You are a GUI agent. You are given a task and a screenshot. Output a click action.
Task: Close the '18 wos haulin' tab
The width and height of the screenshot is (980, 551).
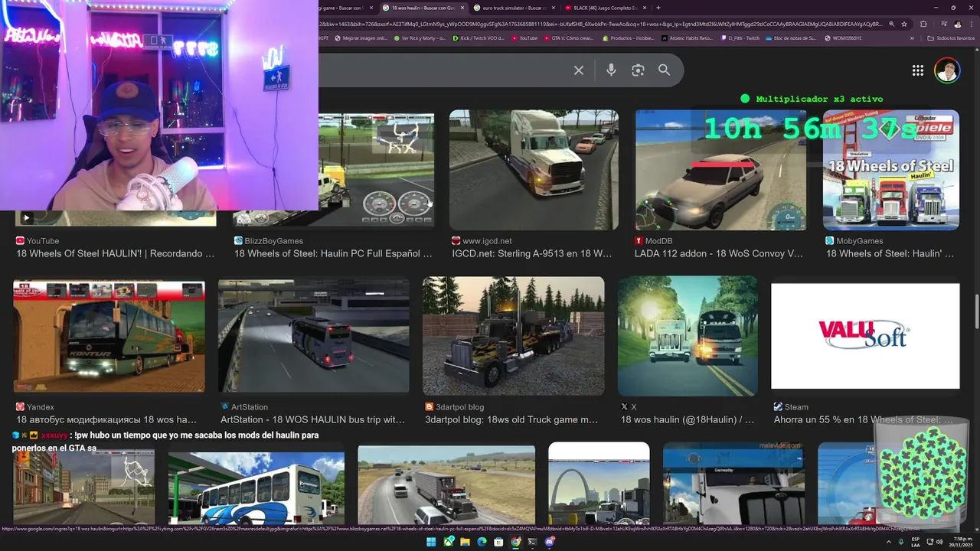coord(462,8)
